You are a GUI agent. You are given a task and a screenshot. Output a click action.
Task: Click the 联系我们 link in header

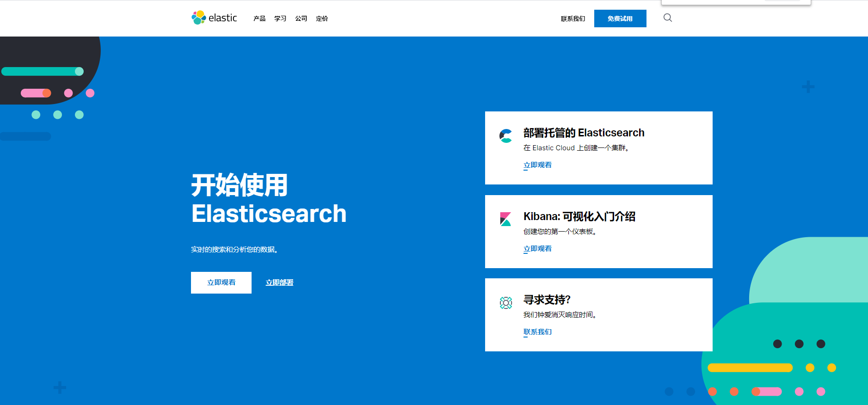tap(573, 19)
